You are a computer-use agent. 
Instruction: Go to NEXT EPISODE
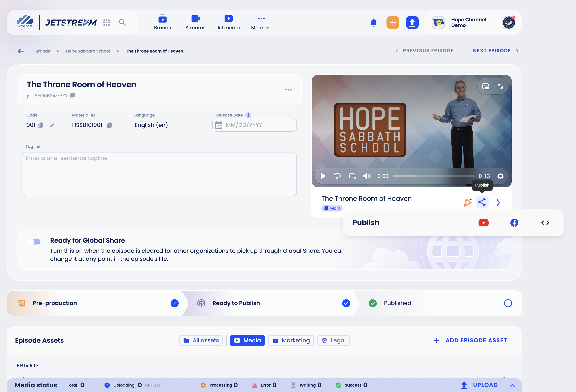[496, 51]
